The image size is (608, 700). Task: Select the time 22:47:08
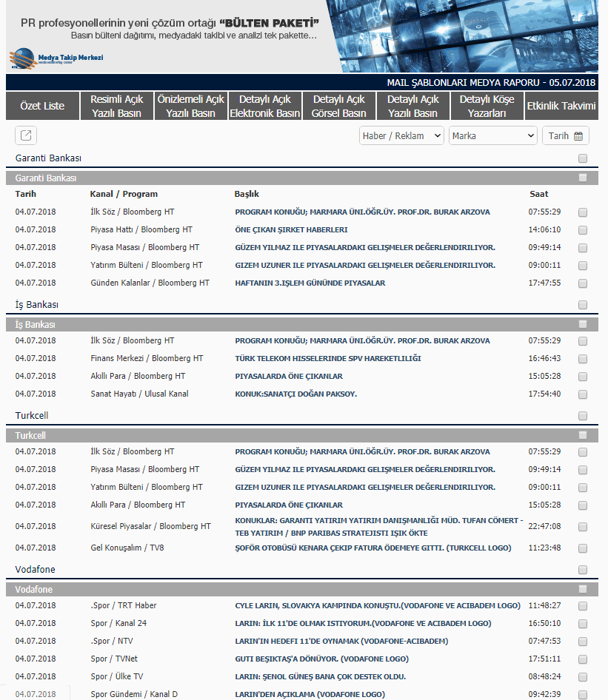coord(544,527)
